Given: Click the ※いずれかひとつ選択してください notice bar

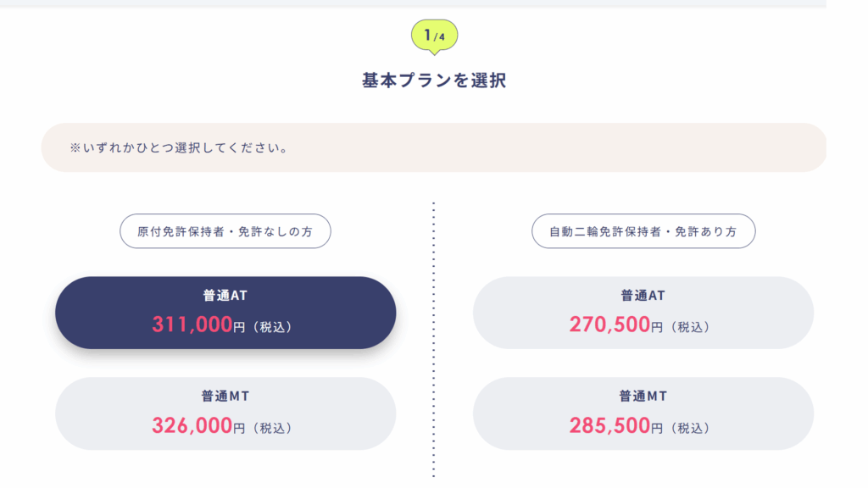Looking at the screenshot, I should point(434,147).
